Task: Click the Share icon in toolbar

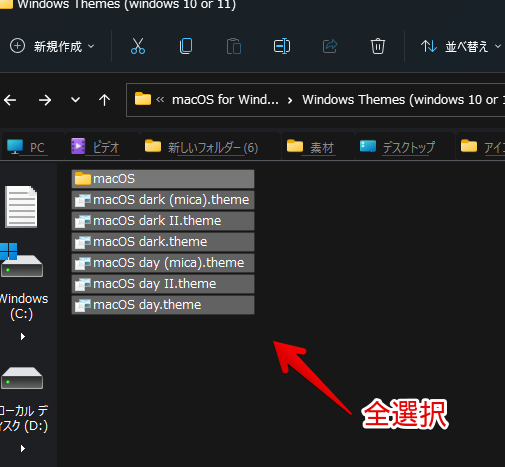Action: click(330, 46)
